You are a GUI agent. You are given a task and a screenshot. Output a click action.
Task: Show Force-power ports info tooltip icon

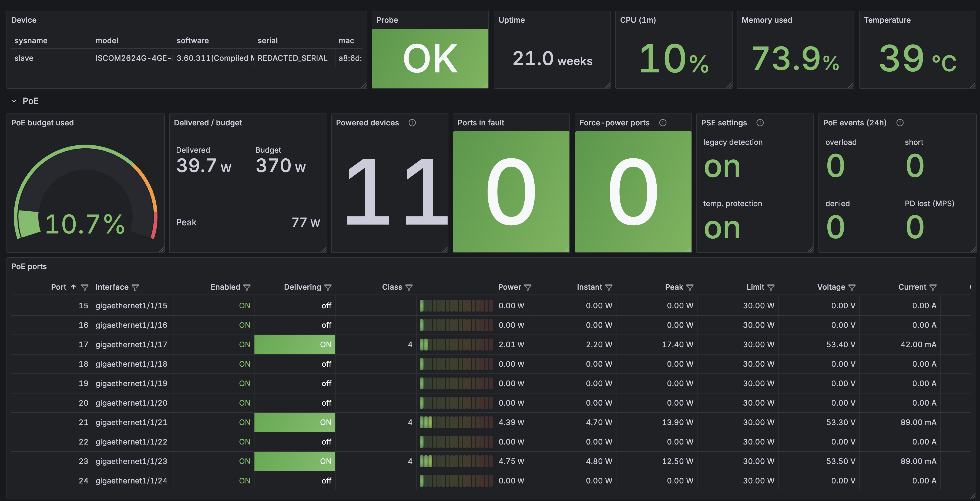tap(663, 123)
